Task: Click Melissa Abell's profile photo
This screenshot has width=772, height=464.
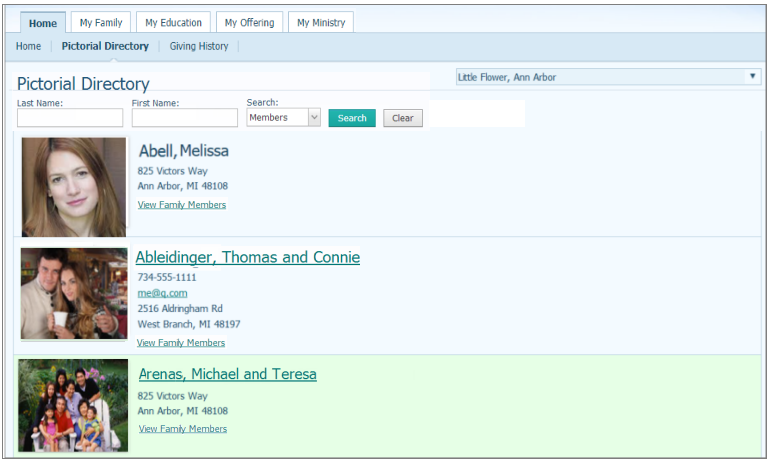Action: click(74, 187)
